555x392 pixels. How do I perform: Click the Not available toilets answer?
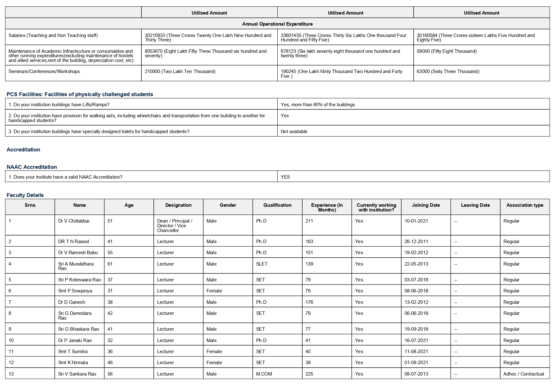(294, 132)
